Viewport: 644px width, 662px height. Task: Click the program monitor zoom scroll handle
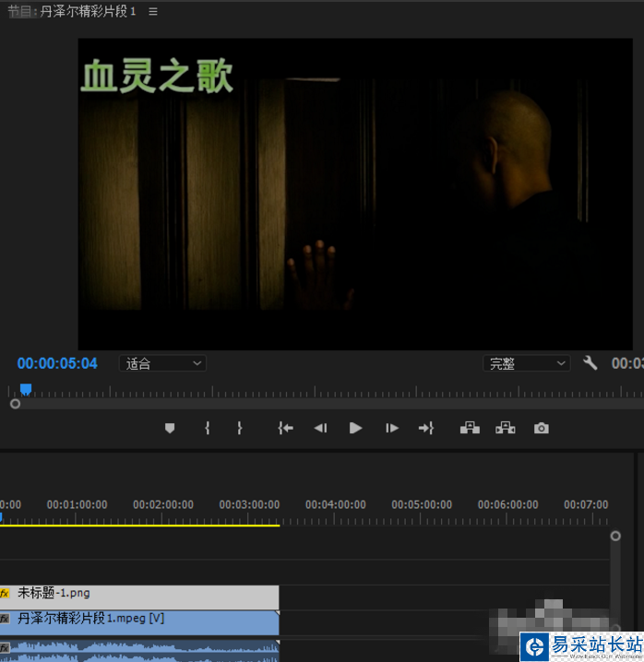(15, 404)
